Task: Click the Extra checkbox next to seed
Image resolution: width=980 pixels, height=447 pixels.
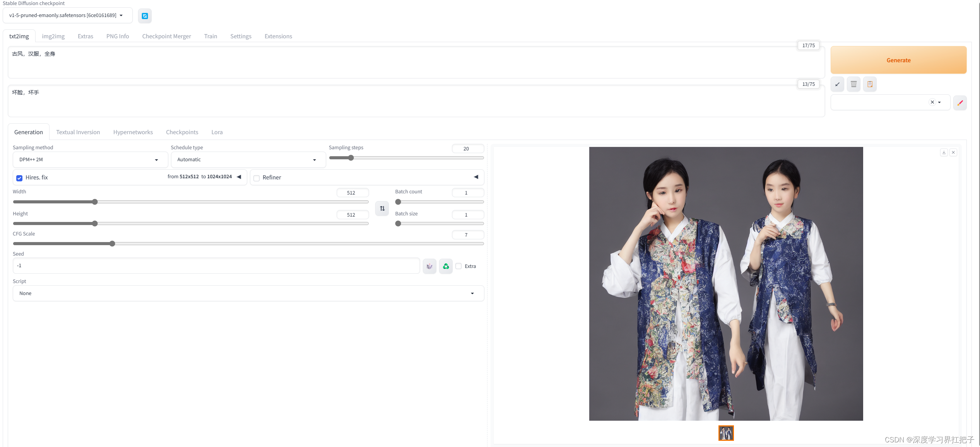Action: (x=459, y=265)
